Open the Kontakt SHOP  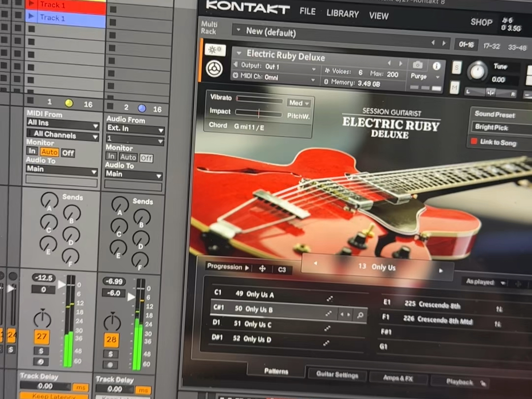[481, 22]
